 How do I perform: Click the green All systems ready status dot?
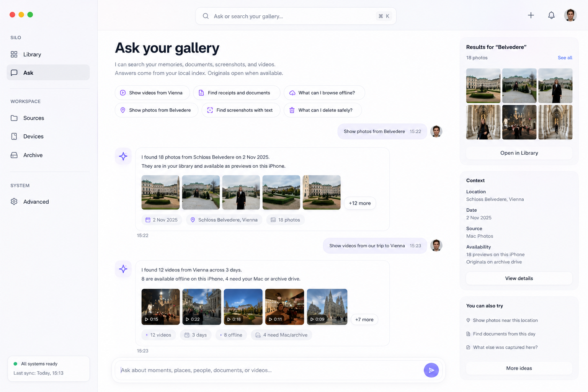click(x=15, y=364)
